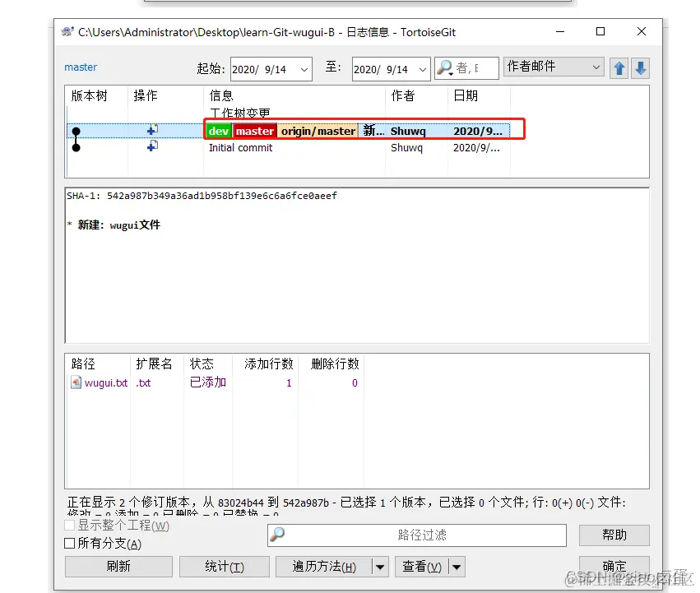Screen dimensions: 700x593
Task: Click the blue down arrow search button
Action: (x=640, y=68)
